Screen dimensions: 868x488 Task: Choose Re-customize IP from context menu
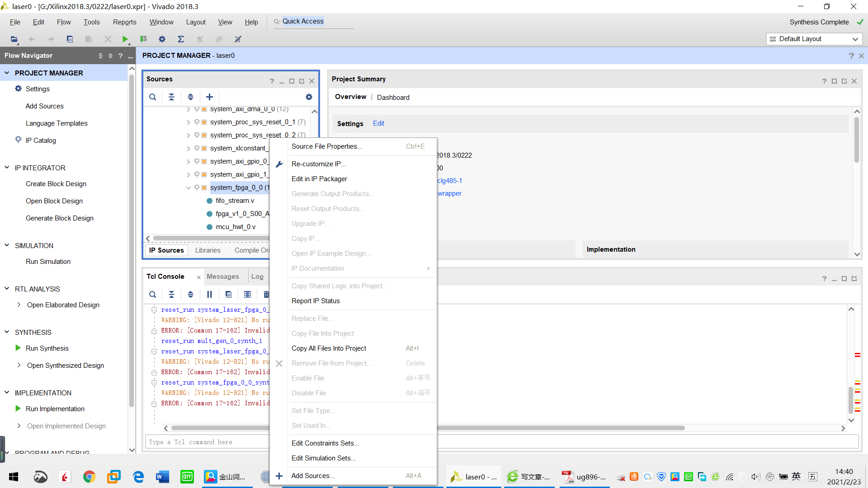[x=318, y=164]
